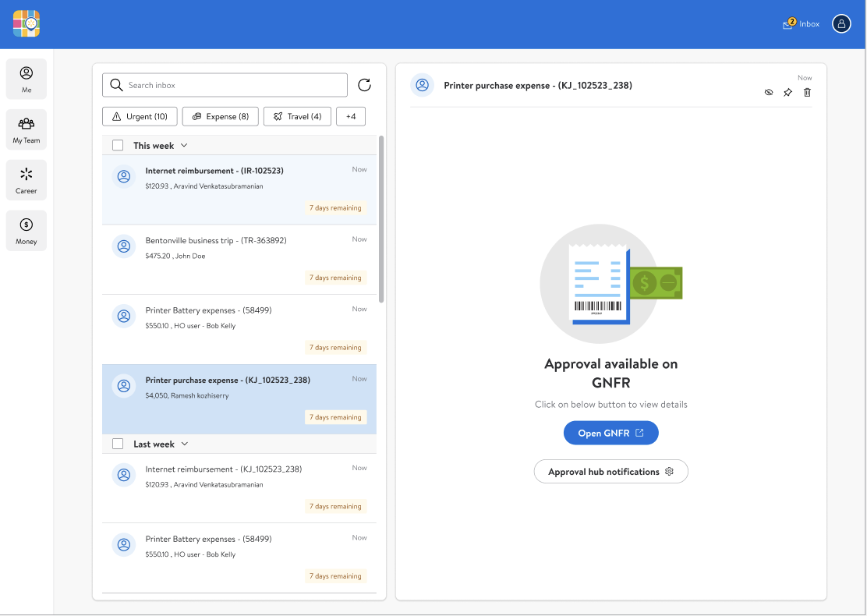Collapse the Last week section
Viewport: 867px width, 616px height.
point(185,443)
